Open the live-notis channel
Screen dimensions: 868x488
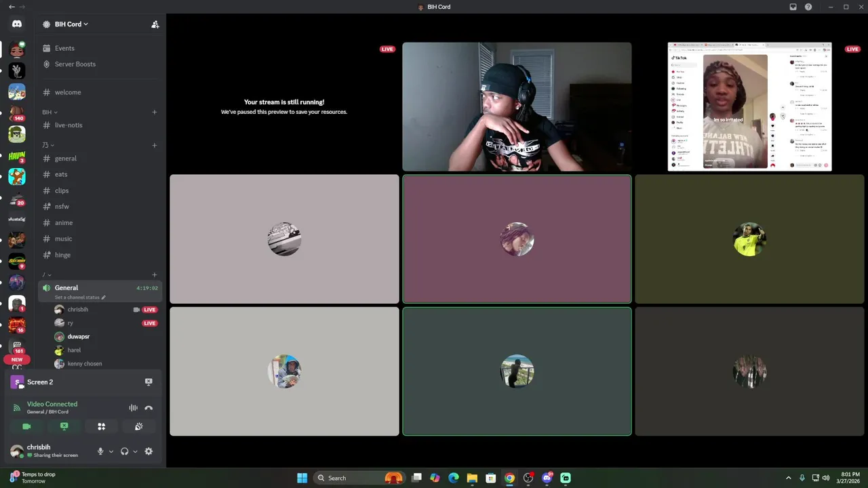pyautogui.click(x=100, y=125)
